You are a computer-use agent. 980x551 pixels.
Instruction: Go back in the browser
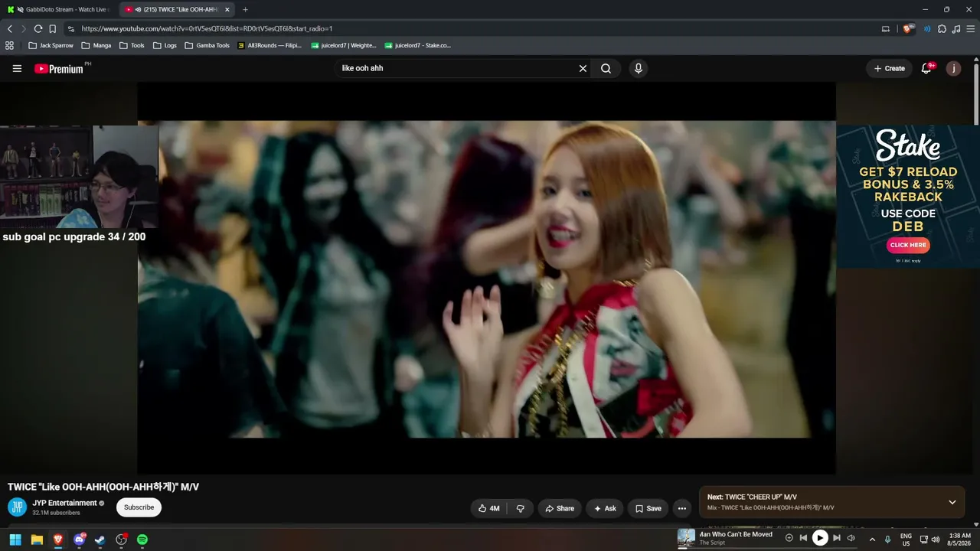pyautogui.click(x=10, y=28)
